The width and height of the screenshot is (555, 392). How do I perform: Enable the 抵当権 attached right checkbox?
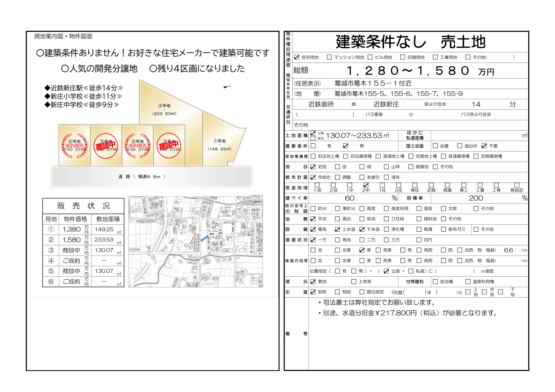click(x=435, y=281)
